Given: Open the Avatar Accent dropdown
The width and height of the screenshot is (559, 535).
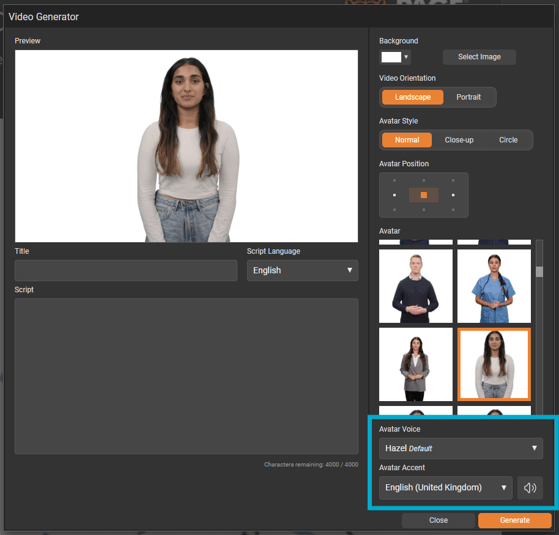Looking at the screenshot, I should click(x=446, y=487).
